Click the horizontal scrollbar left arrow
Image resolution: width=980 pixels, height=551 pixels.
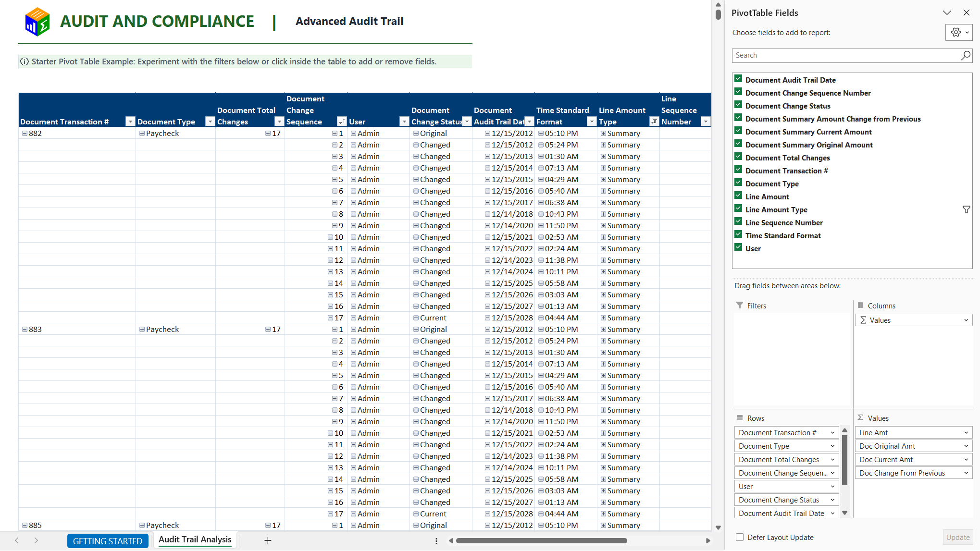[x=451, y=540]
